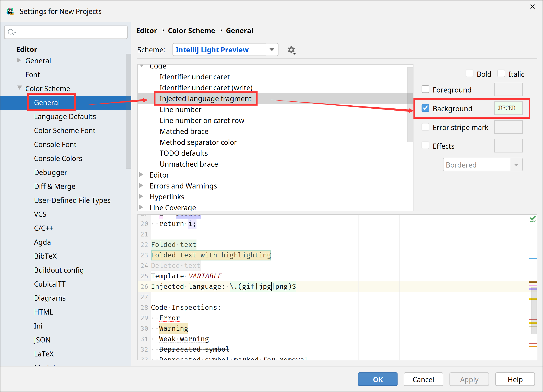
Task: Select Console Colors in the sidebar
Action: (x=58, y=158)
